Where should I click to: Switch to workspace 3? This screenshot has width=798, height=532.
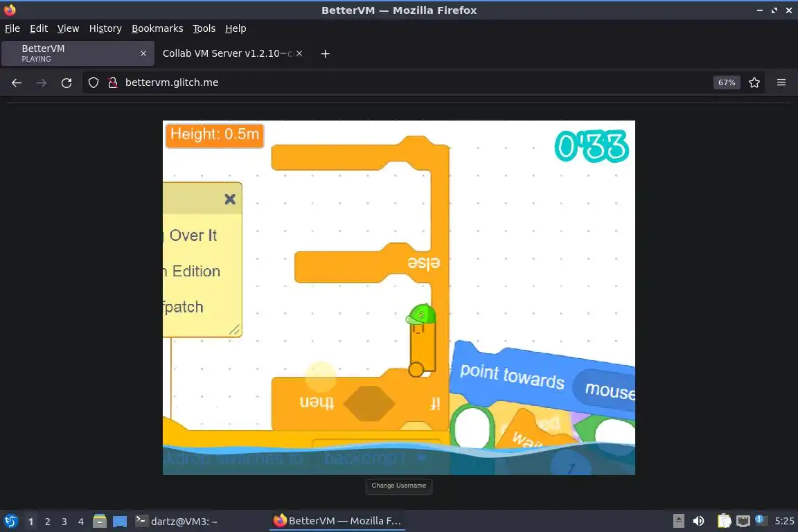coord(64,522)
